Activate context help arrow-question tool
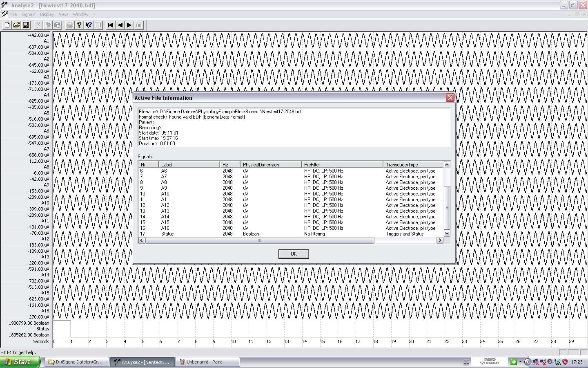 [x=89, y=25]
